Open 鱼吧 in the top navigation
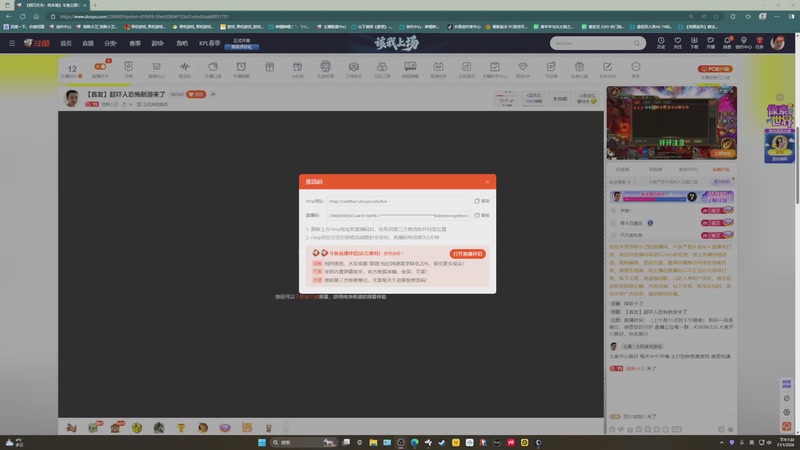The height and width of the screenshot is (450, 800). (x=182, y=43)
